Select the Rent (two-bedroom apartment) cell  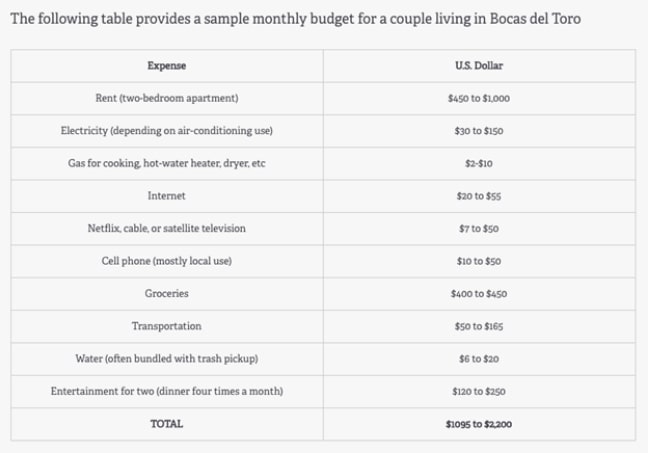coord(167,99)
